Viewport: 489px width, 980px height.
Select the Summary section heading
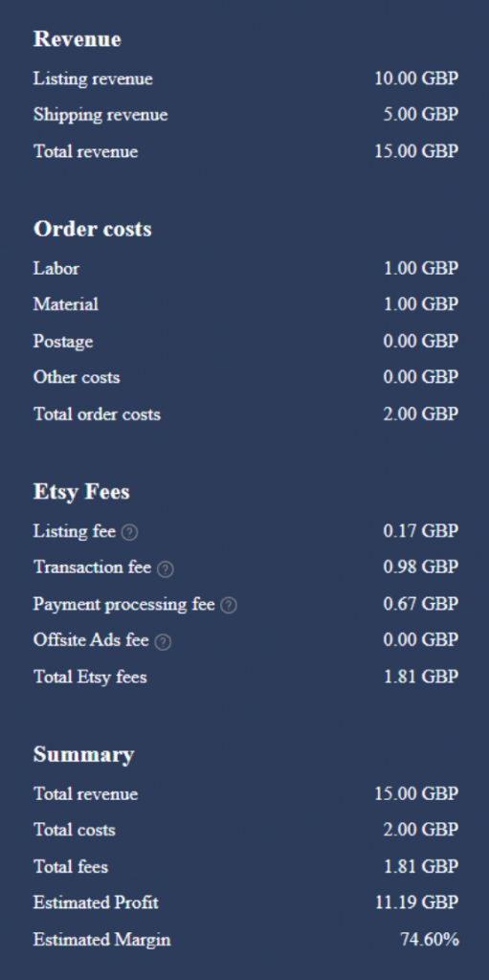coord(83,754)
